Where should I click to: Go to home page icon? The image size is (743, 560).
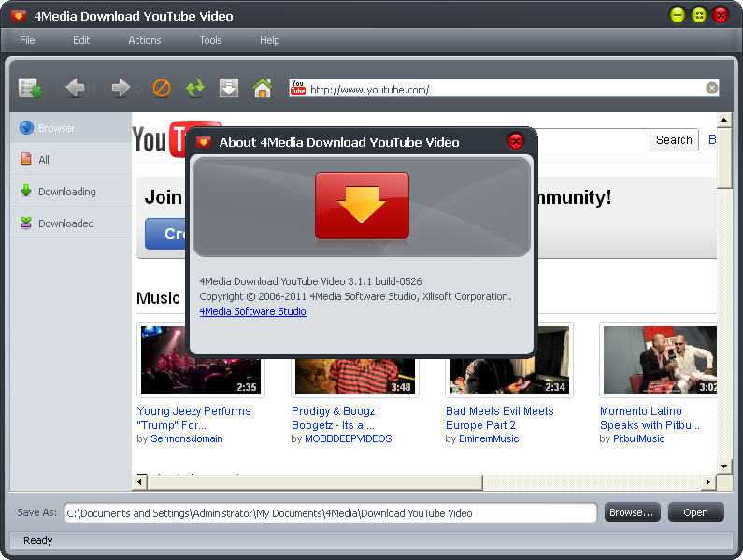tap(263, 88)
